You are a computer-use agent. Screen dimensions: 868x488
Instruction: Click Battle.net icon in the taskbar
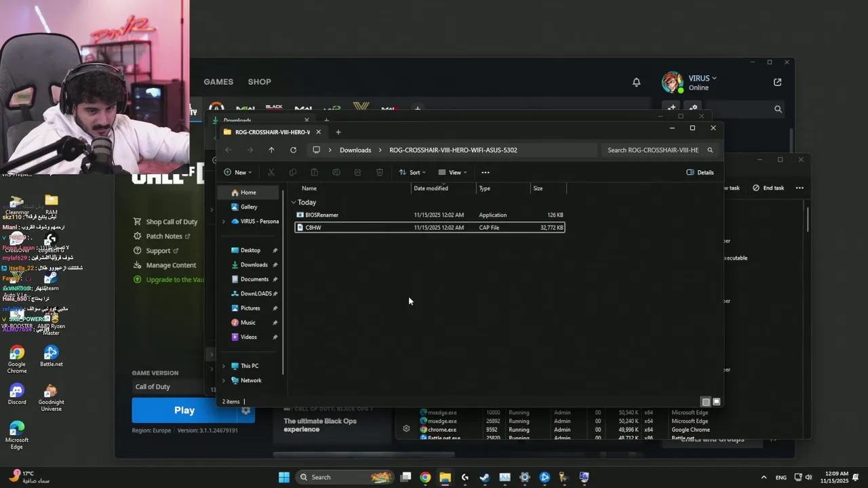[545, 477]
